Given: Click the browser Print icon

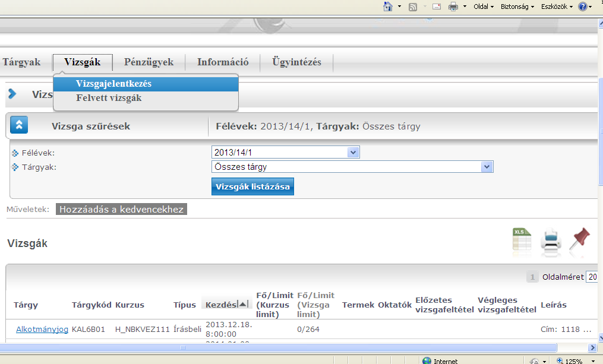Looking at the screenshot, I should pyautogui.click(x=453, y=7).
